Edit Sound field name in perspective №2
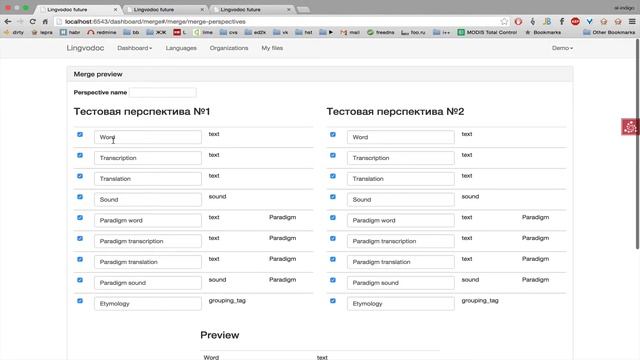640x360 pixels. tap(400, 200)
